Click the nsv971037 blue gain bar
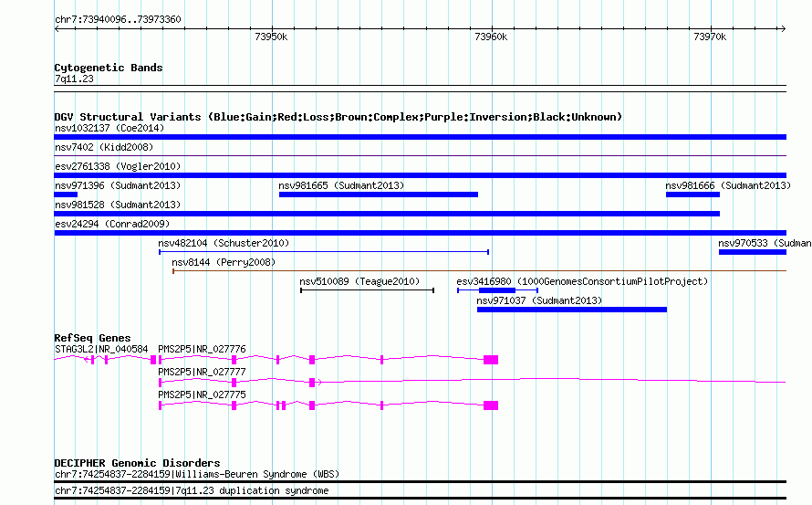The width and height of the screenshot is (812, 505). [x=572, y=310]
